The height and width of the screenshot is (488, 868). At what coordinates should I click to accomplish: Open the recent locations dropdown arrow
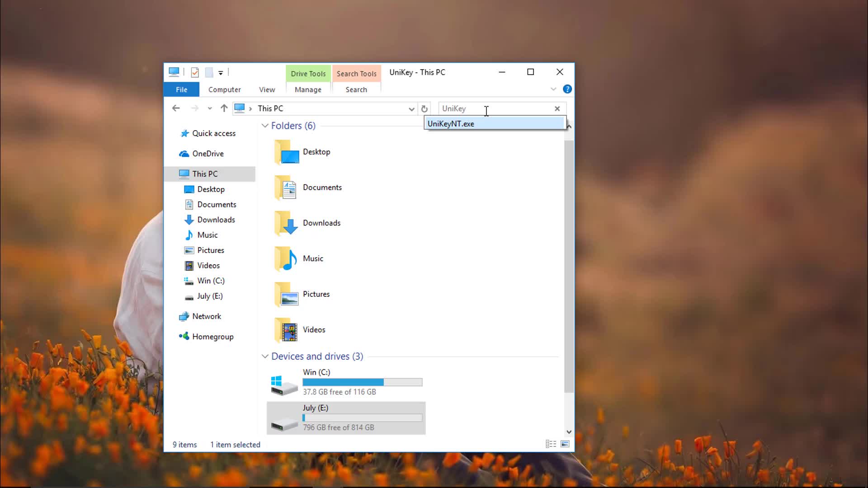click(210, 108)
